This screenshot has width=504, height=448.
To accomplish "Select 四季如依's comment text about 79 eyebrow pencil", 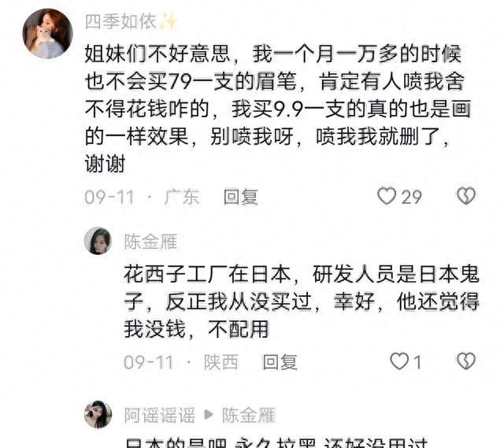I will 278,109.
